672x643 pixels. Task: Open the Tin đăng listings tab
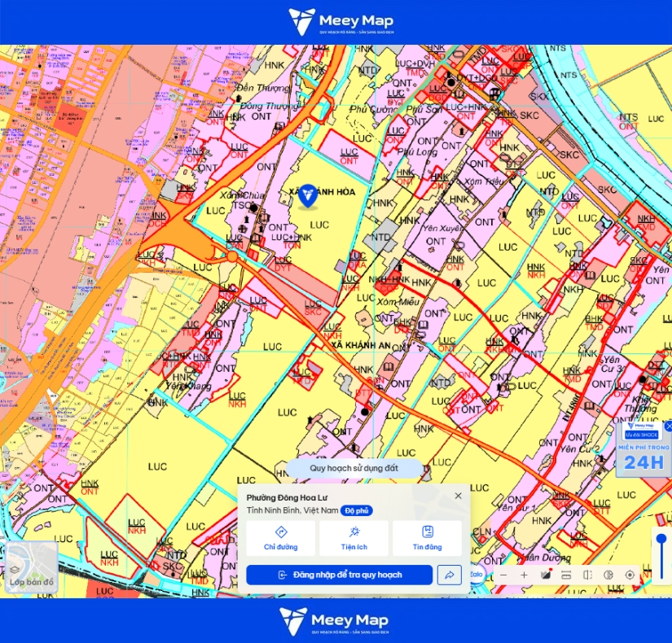point(428,539)
